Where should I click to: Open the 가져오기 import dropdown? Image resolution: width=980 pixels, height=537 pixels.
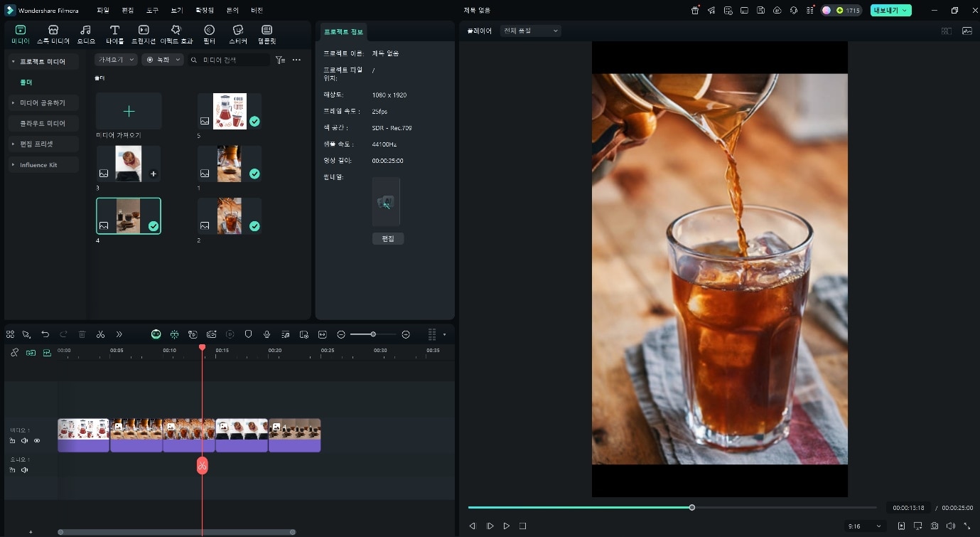pos(116,60)
